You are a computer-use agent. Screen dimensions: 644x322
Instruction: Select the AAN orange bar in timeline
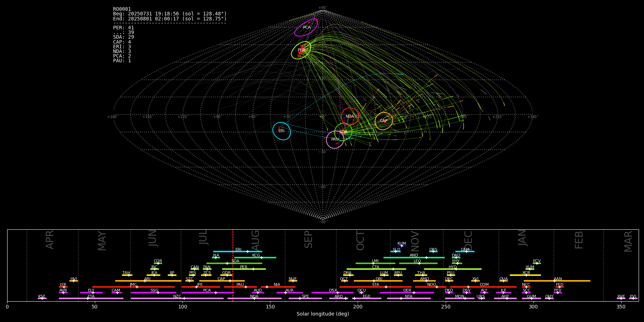(x=557, y=281)
